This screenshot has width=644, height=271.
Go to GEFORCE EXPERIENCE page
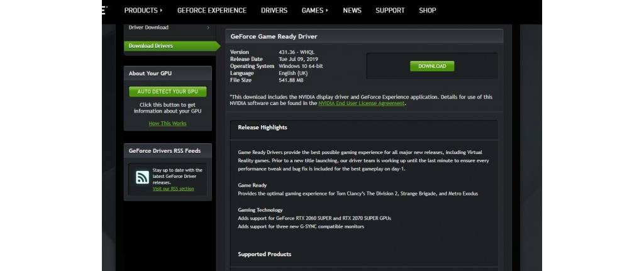pos(212,10)
